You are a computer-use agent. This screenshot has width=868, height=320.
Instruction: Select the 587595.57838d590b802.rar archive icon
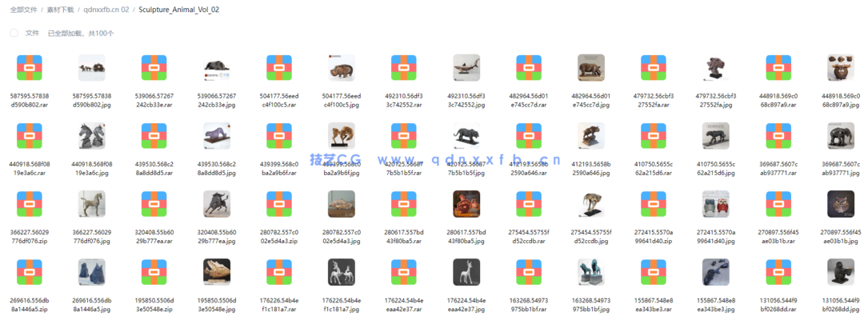[30, 68]
